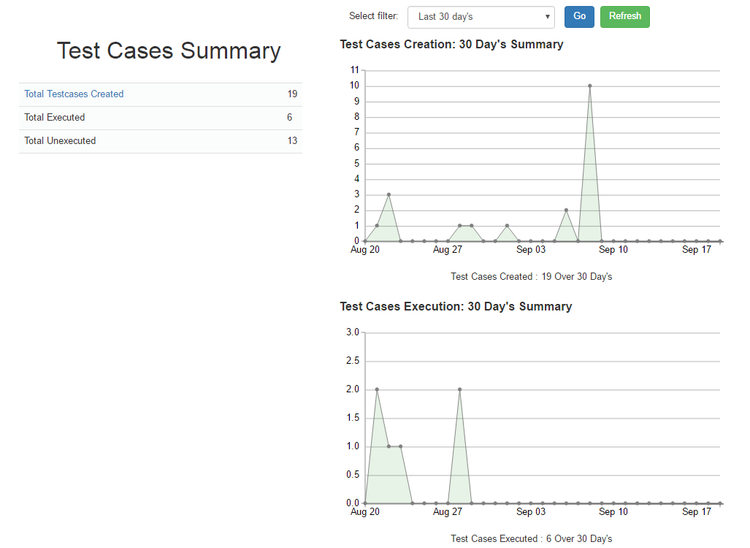Click the 11 y-axis label in creation chart
750x548 pixels.
click(355, 70)
